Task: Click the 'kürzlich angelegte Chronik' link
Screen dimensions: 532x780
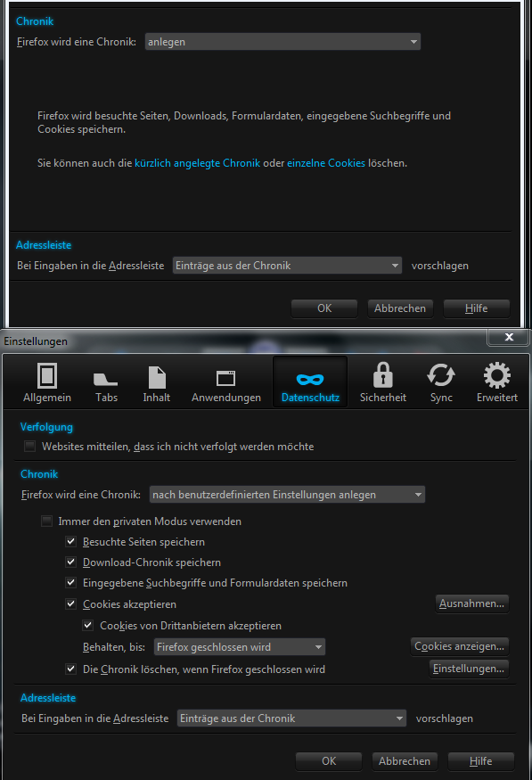Action: coord(198,163)
